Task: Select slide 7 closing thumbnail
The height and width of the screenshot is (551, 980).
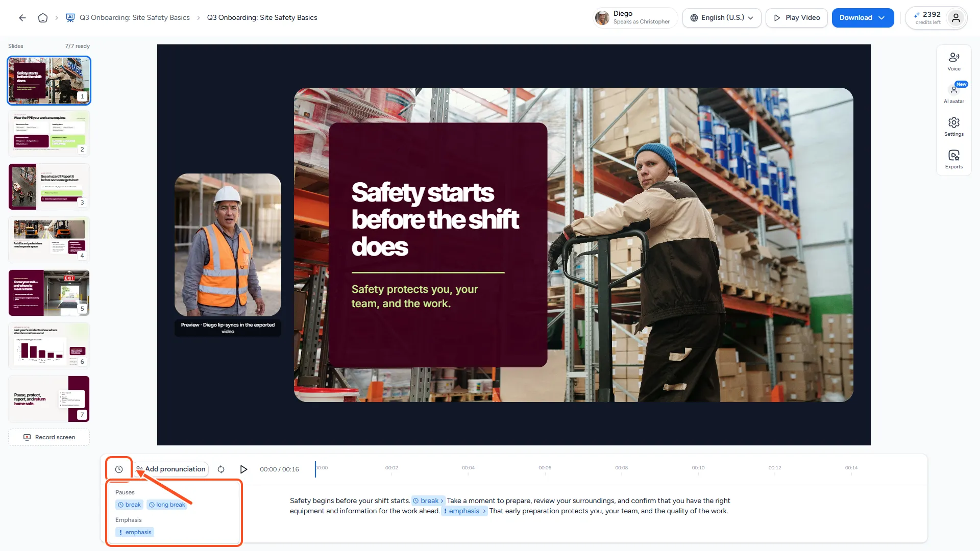Action: [49, 399]
